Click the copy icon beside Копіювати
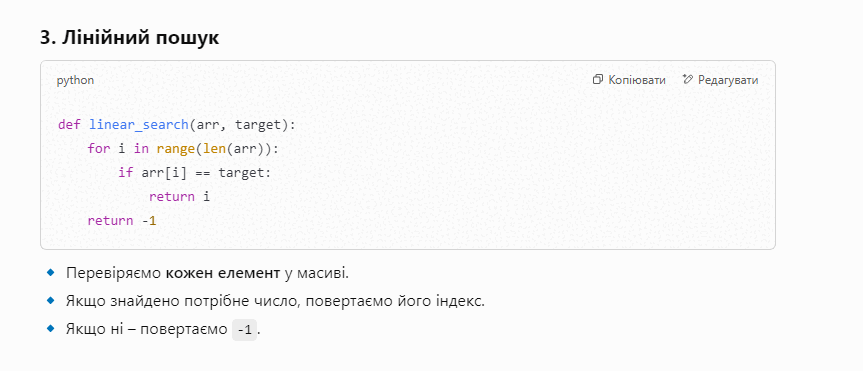Image resolution: width=863 pixels, height=371 pixels. [598, 80]
